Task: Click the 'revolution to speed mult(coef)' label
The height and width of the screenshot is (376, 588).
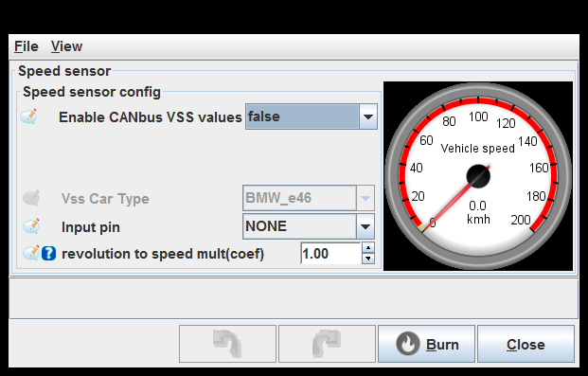Action: [x=163, y=254]
